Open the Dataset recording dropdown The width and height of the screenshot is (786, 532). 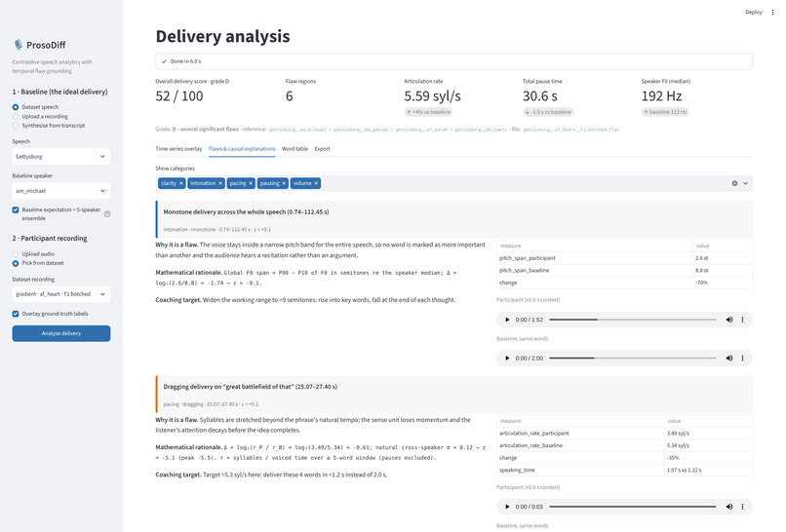pyautogui.click(x=61, y=294)
